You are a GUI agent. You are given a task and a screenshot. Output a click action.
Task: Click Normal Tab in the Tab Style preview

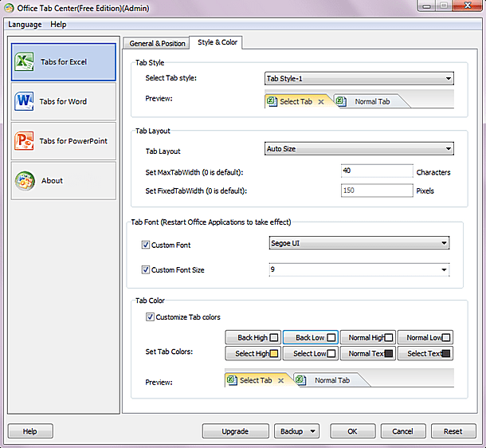point(372,101)
